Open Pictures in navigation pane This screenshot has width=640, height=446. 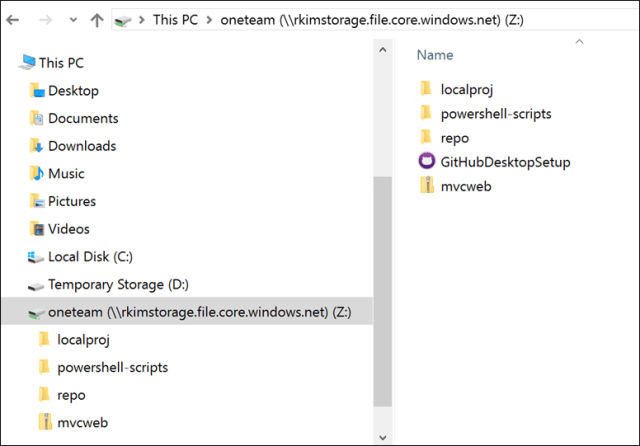click(x=72, y=201)
